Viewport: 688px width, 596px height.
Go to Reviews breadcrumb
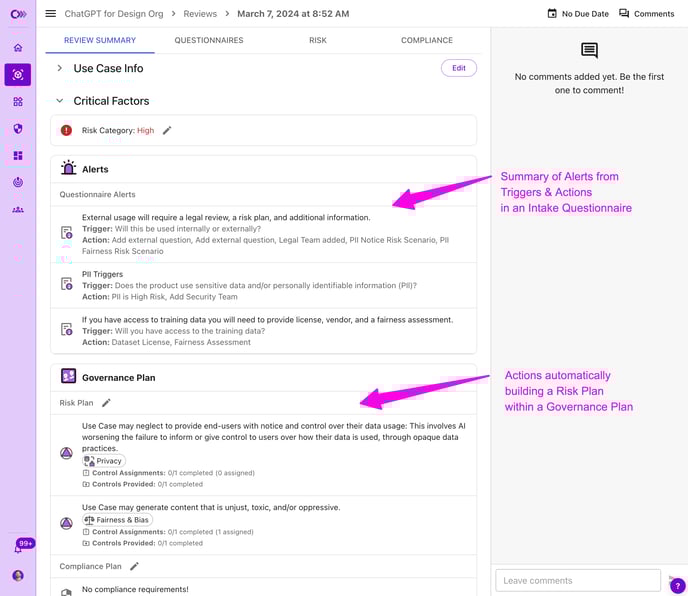(200, 14)
